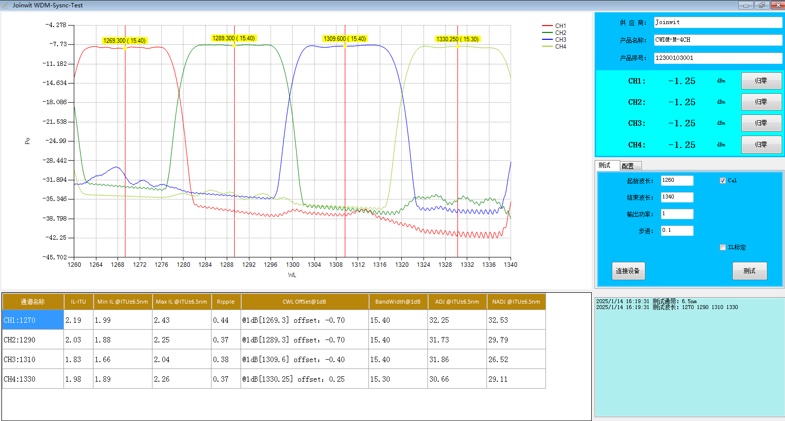Click CH1 IL-ITU value 2.19
Viewport: 785px width, 421px height.
point(79,320)
